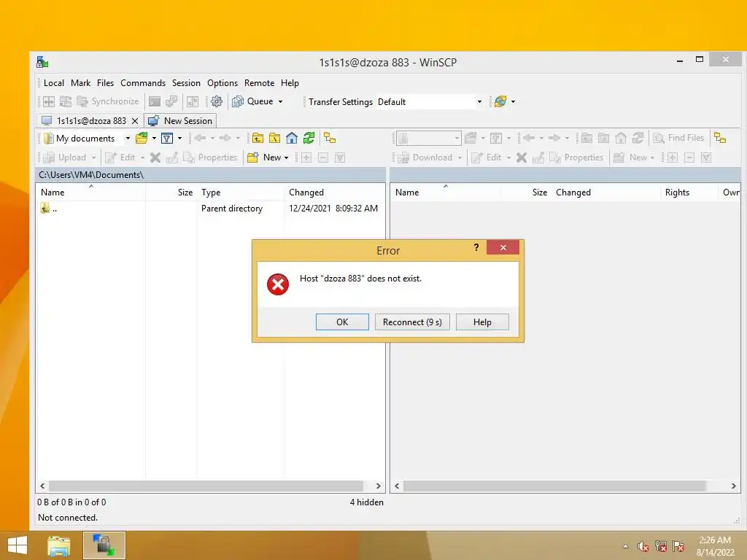
Task: Click the remote Download button
Action: click(x=425, y=157)
